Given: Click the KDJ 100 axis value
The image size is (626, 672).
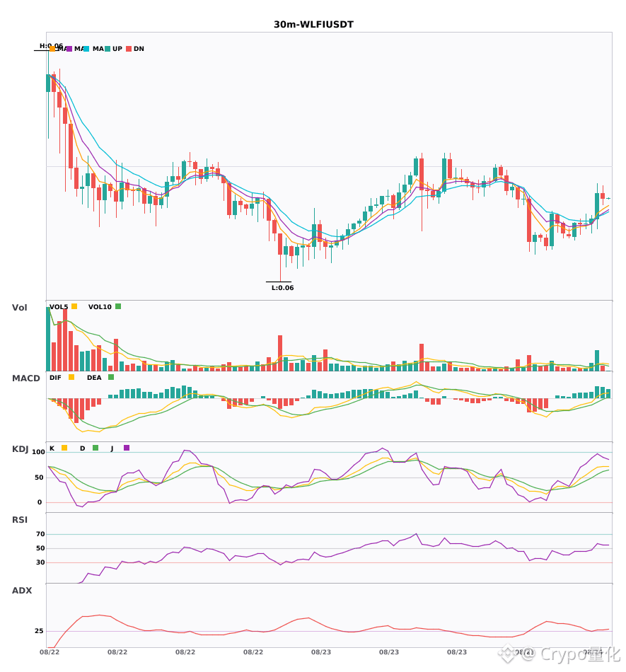Looking at the screenshot, I should [x=38, y=452].
